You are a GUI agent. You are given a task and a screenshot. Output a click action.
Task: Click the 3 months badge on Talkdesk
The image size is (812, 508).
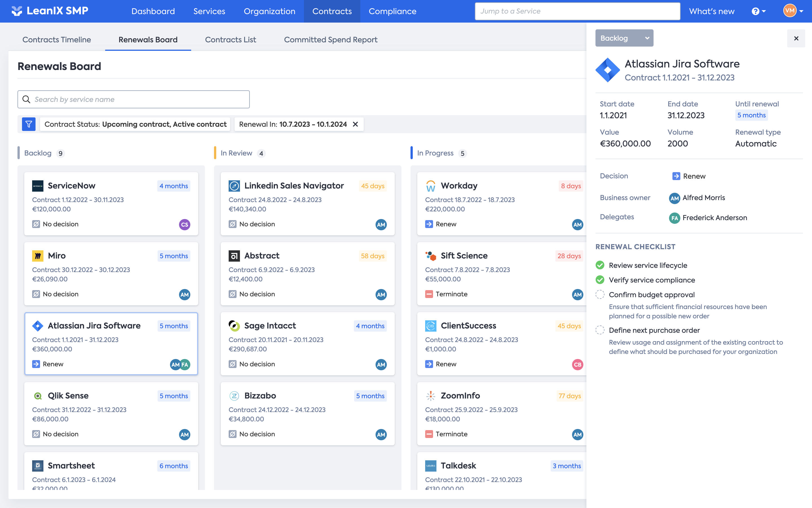coord(567,466)
